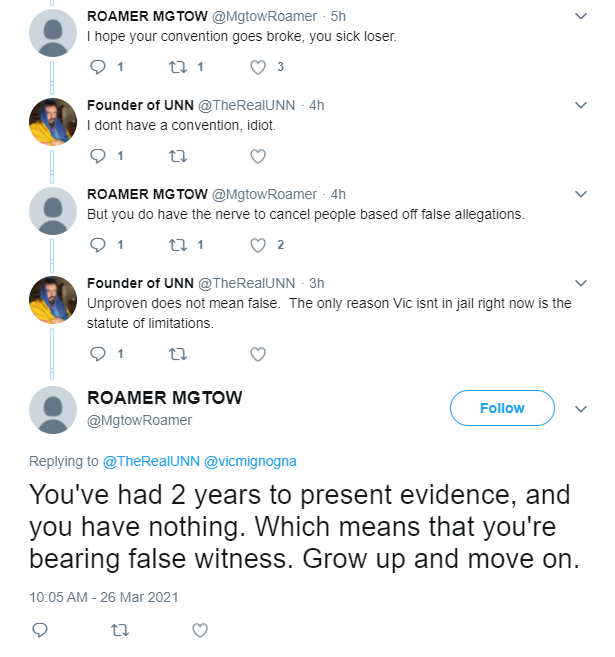Open the chevron menu beside the Follow button
Image resolution: width=615 pixels, height=657 pixels.
click(581, 409)
